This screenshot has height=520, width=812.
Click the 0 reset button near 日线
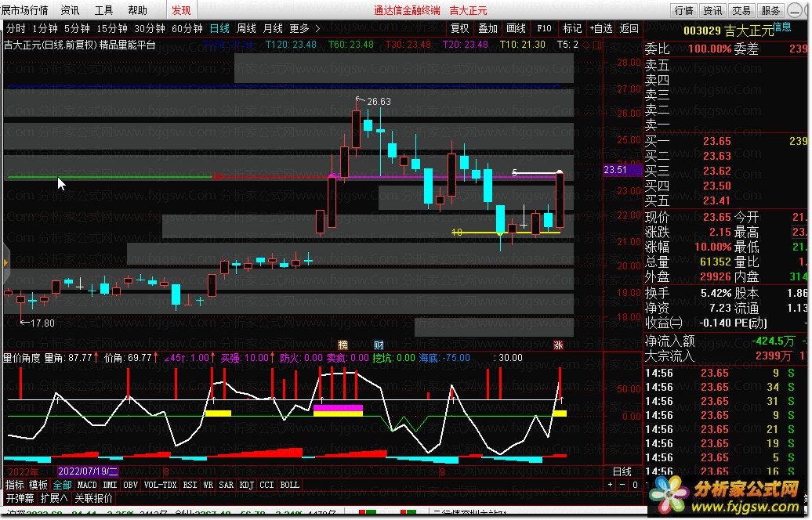(635, 485)
